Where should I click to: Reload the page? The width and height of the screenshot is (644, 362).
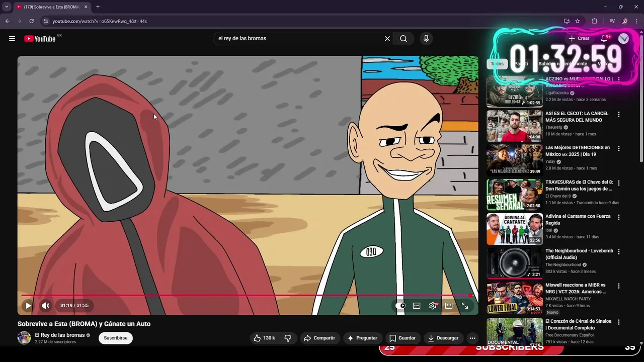point(31,21)
